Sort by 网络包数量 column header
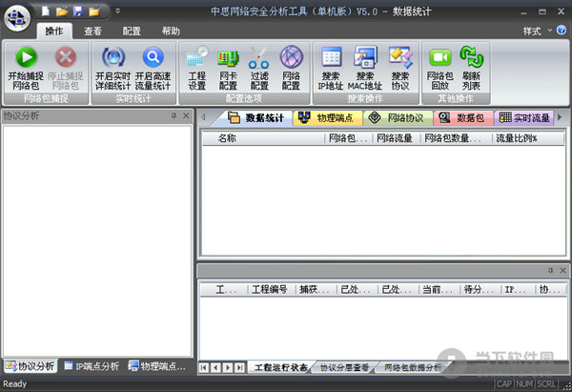 pyautogui.click(x=456, y=138)
